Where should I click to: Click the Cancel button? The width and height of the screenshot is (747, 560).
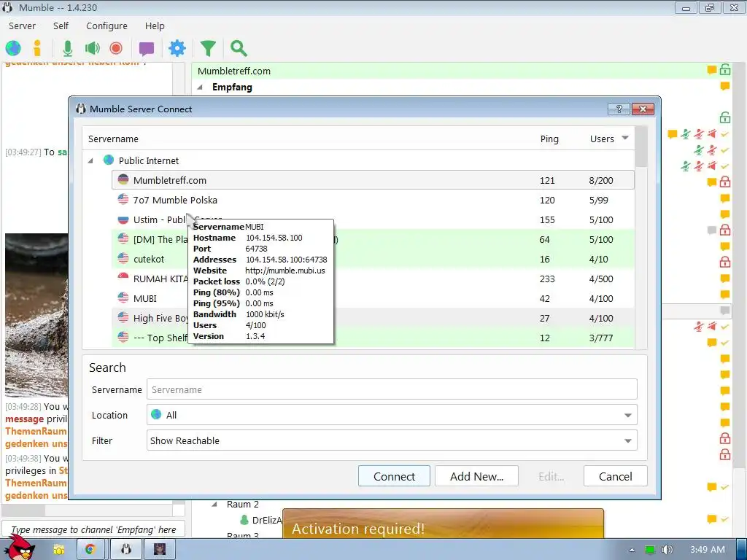615,476
